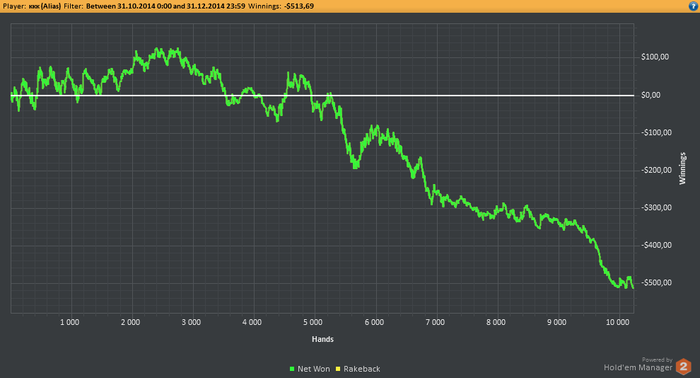Click the -$300,00 y-axis label

tap(656, 208)
